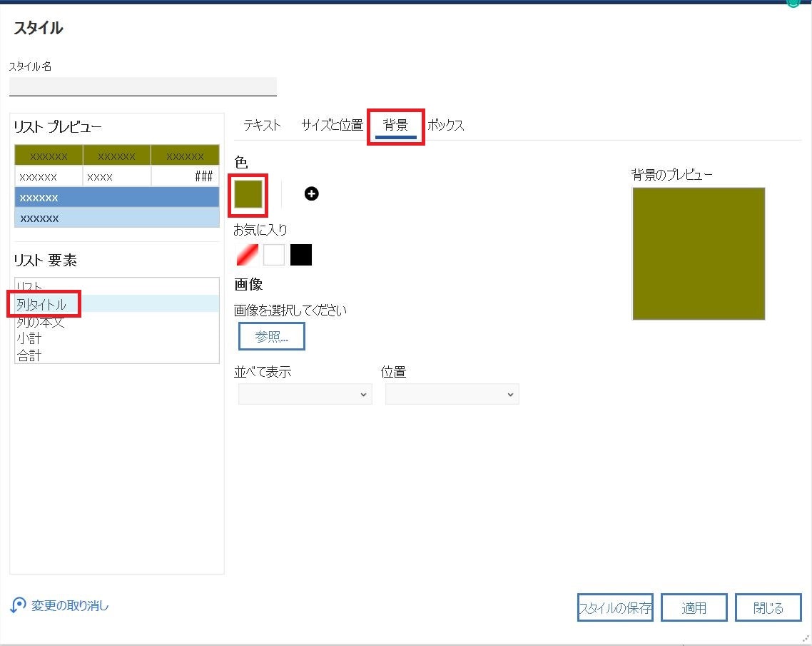812x646 pixels.
Task: Open the 背景 tab
Action: click(395, 125)
